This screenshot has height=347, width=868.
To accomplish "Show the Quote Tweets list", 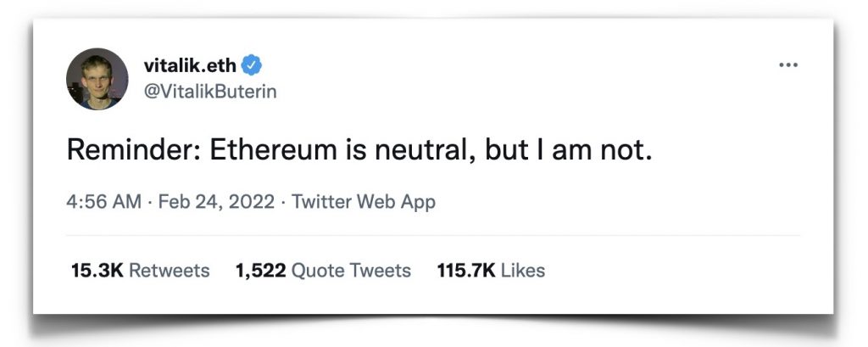I will [351, 271].
